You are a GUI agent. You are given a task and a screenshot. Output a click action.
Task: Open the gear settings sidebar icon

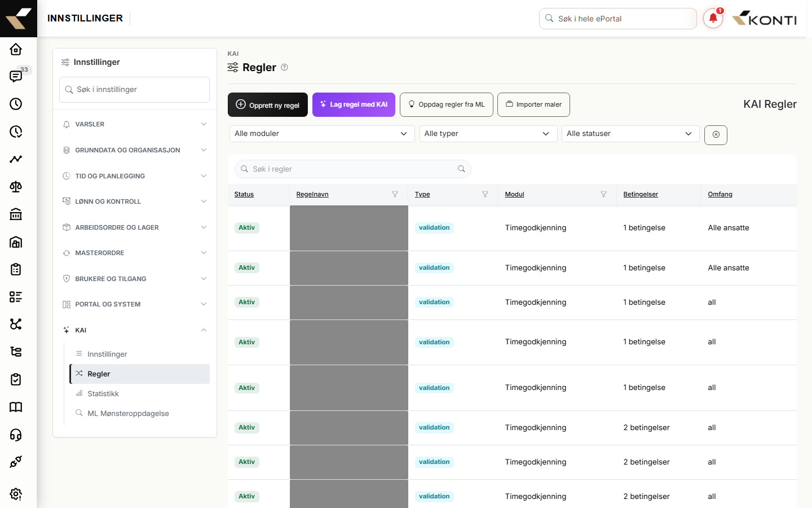pos(16,494)
